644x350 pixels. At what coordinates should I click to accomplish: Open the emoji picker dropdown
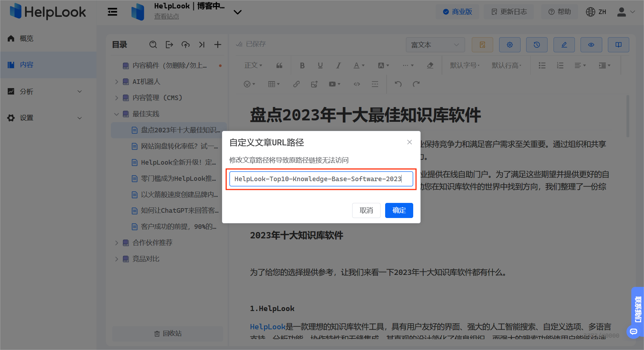click(249, 84)
